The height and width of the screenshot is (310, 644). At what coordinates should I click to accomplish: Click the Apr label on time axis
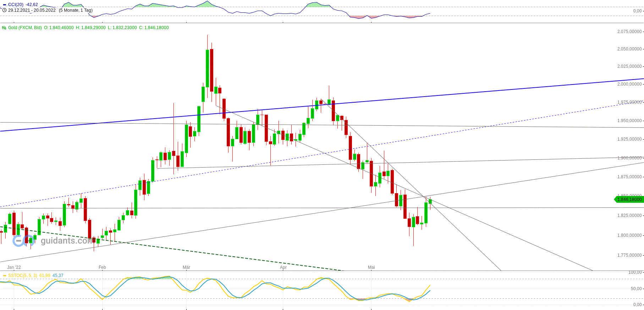coord(283,267)
